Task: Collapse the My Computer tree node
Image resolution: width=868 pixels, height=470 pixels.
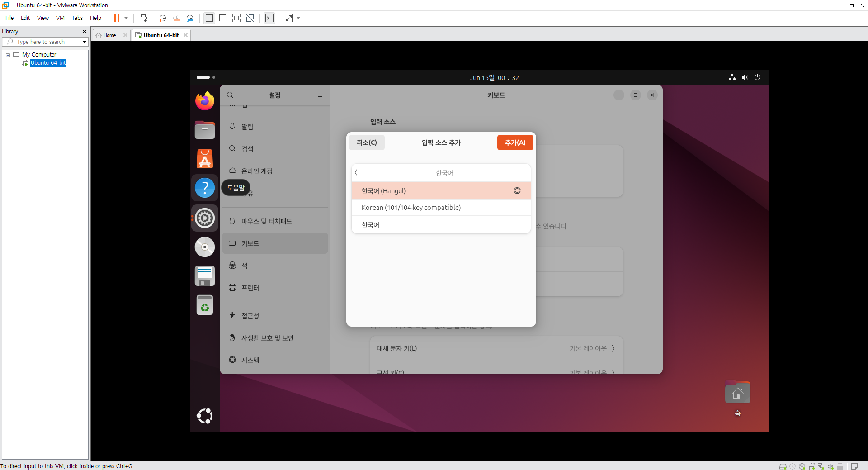Action: pos(8,55)
